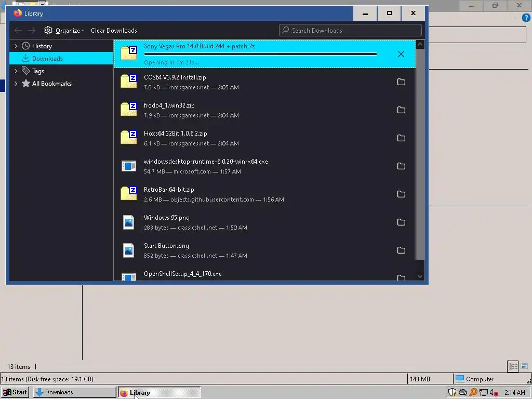Select Windows 95.png entry
Image resolution: width=532 pixels, height=399 pixels.
[264, 222]
